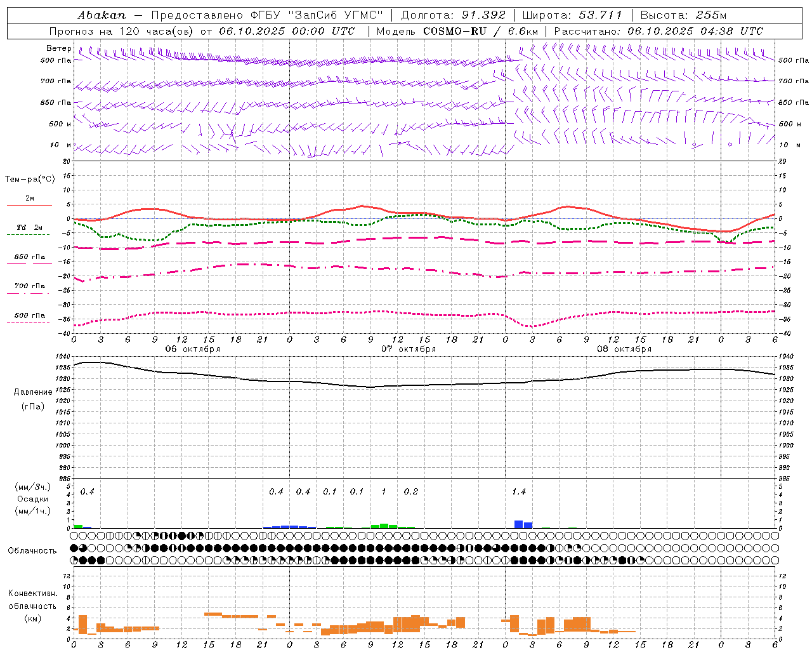
Task: Click the "(км)" unit label for convective cloud
Action: click(x=32, y=618)
